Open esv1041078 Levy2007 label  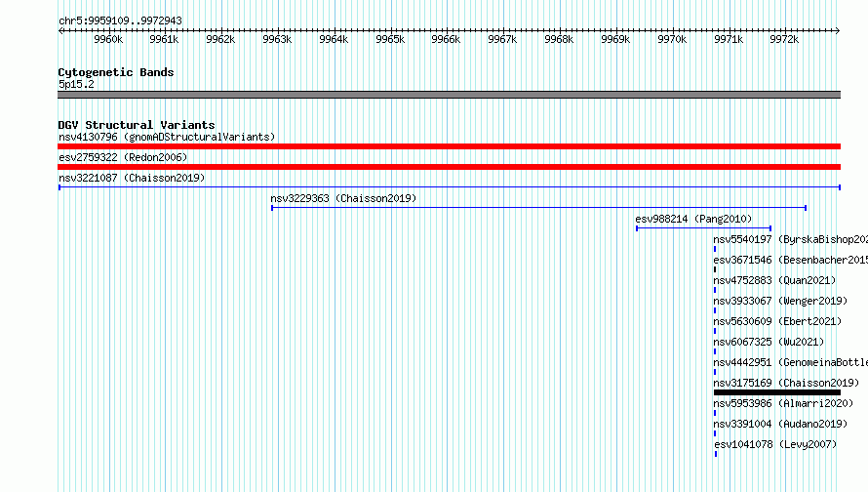(775, 444)
